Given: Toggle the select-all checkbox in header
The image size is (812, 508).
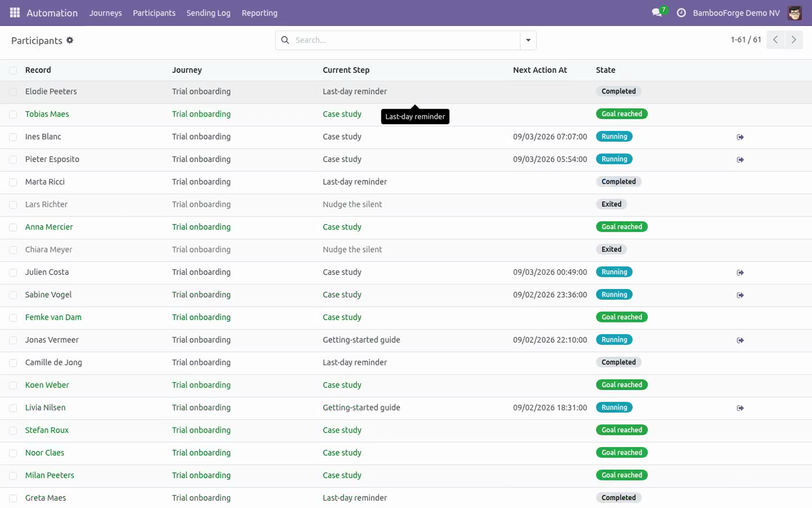Looking at the screenshot, I should (x=13, y=71).
